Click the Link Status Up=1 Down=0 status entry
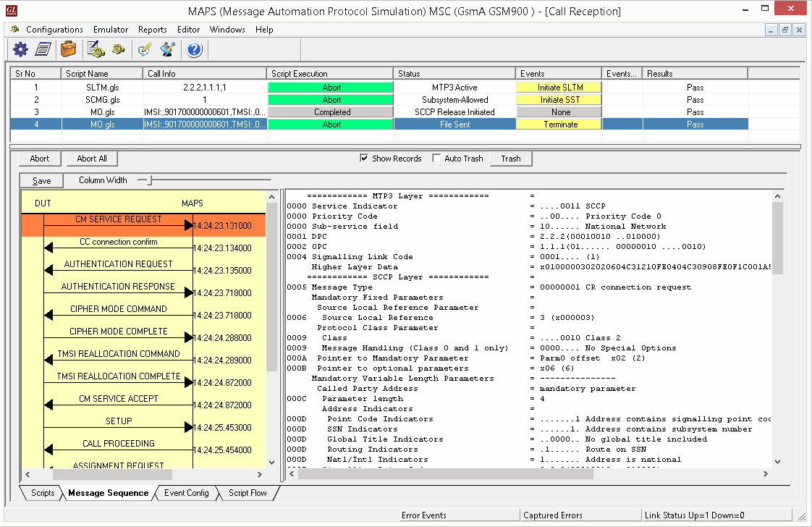This screenshot has width=812, height=527. (x=716, y=515)
